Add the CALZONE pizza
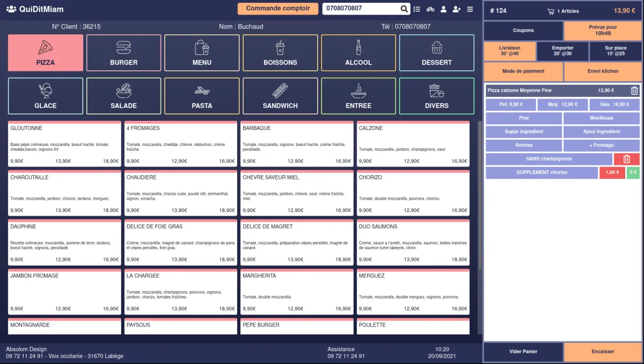Viewport: 644px width, 364px height. pyautogui.click(x=413, y=144)
